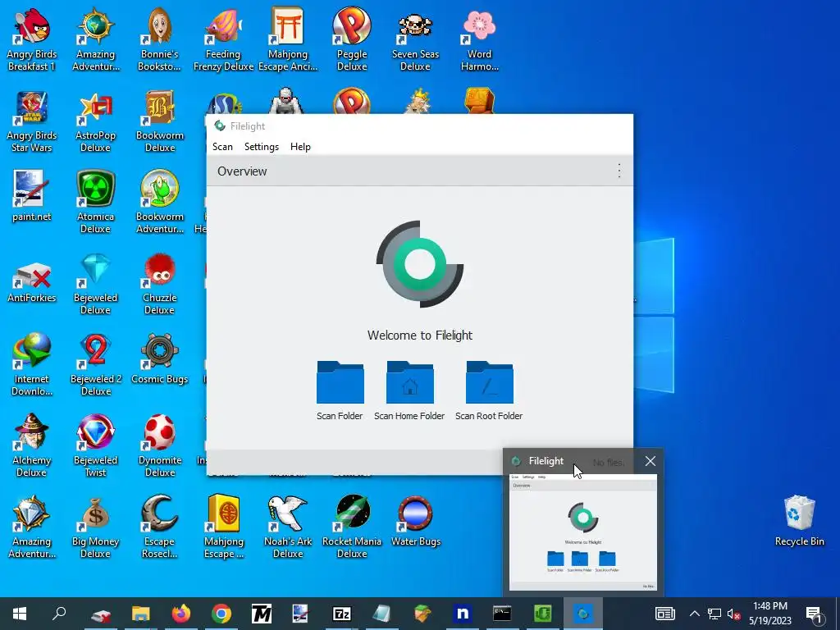The image size is (840, 630).
Task: Select the Chuzzle Deluxe red fuzzball icon
Action: 160,284
